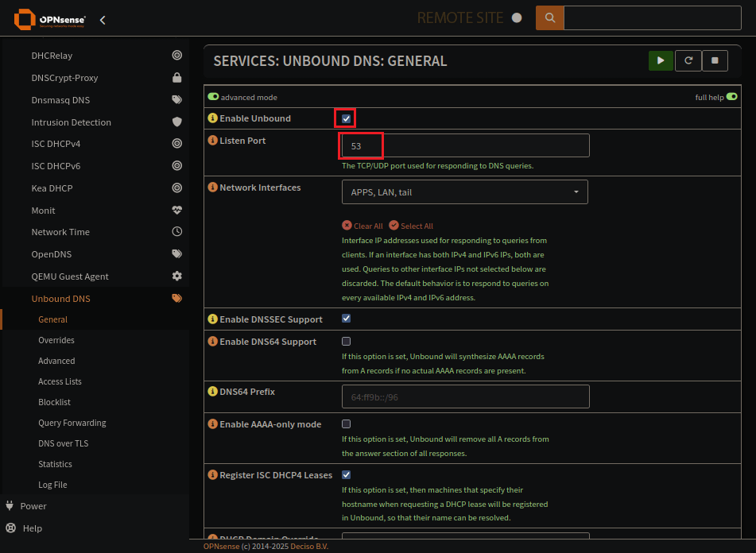Click the QEMU Guest Agent gear icon

click(x=177, y=276)
